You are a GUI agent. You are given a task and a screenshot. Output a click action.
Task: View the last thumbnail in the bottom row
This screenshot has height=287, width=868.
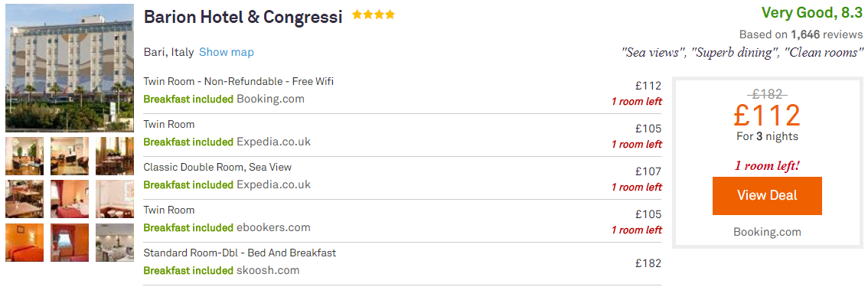point(115,242)
